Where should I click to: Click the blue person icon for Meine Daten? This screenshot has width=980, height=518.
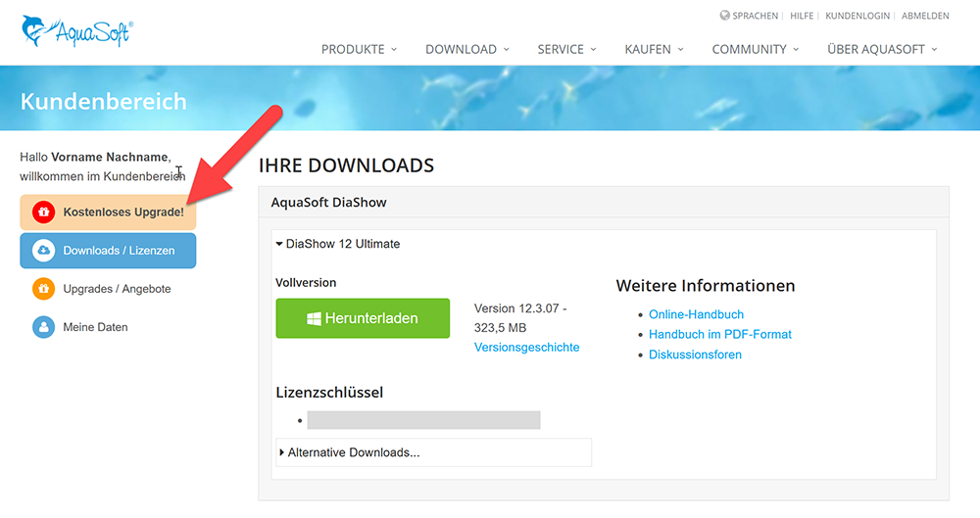click(43, 327)
